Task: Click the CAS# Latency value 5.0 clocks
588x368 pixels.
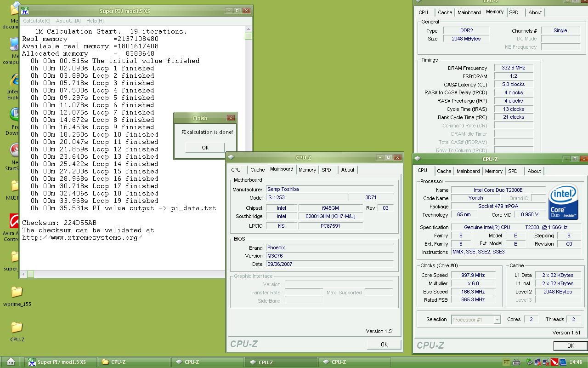Action: (x=514, y=84)
